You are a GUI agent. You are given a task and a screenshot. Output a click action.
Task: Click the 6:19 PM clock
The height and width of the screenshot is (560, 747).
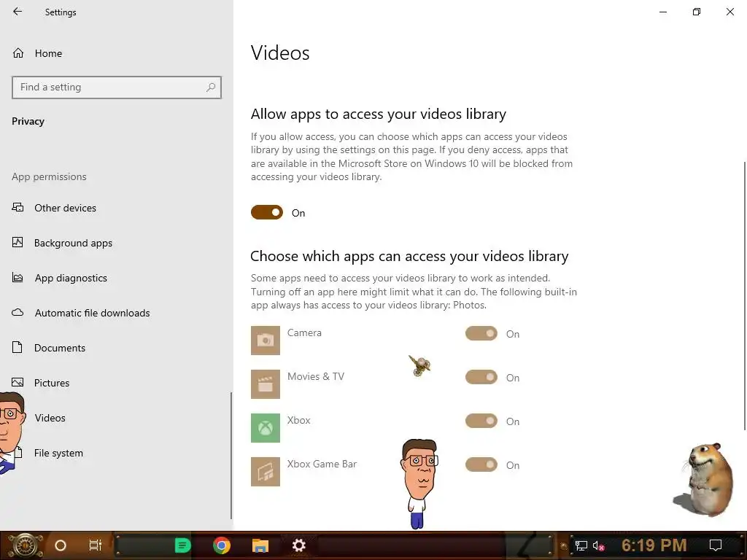654,545
